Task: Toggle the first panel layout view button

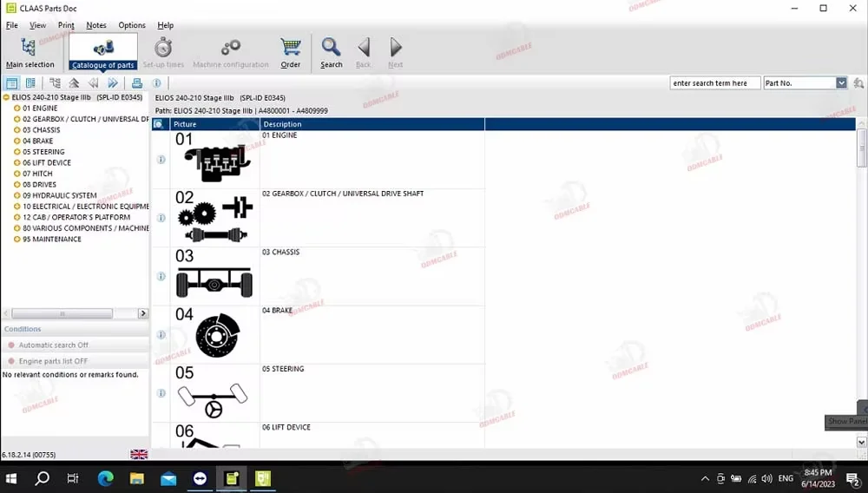Action: pos(12,83)
